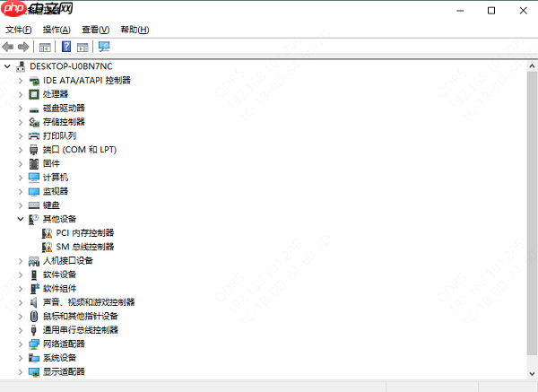Expand the 网络适配器 category
Image resolution: width=538 pixels, height=392 pixels.
pos(21,344)
